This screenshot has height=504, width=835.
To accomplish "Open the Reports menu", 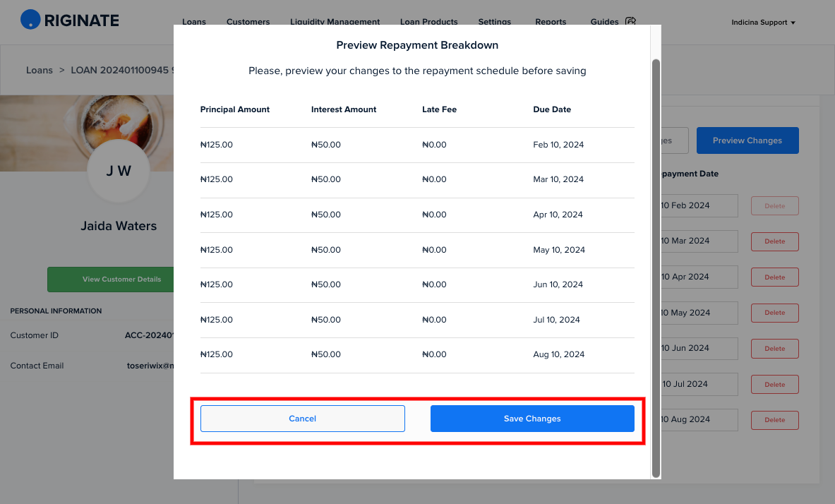I will point(551,22).
